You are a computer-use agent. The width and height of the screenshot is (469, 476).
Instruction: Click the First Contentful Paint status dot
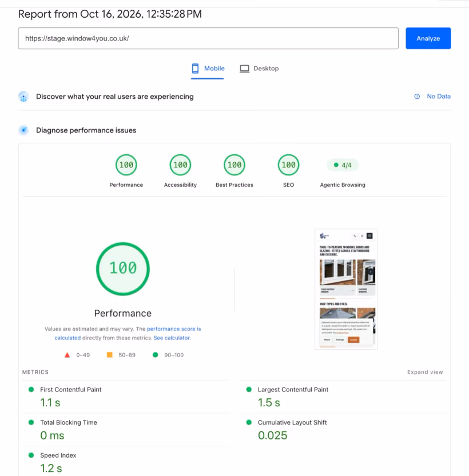(31, 390)
